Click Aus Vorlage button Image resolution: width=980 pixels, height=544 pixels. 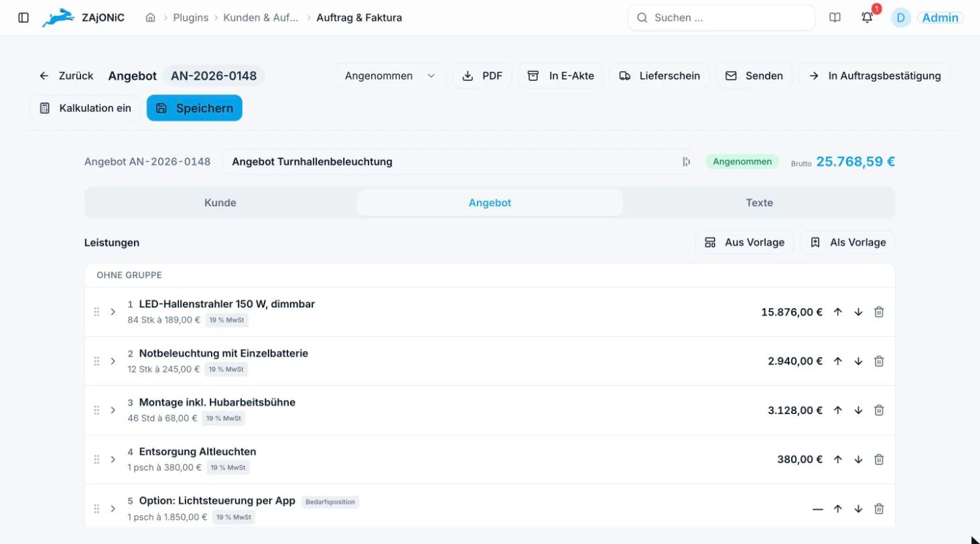coord(744,243)
